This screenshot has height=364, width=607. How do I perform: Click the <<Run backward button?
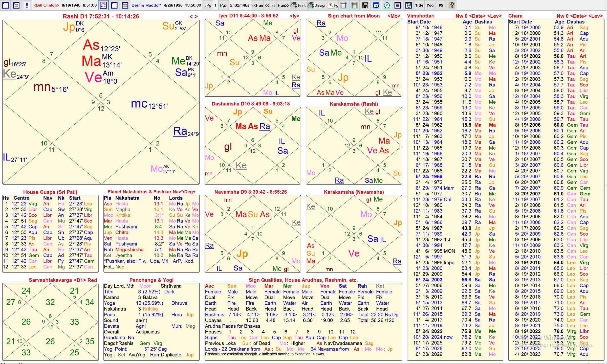[257, 5]
